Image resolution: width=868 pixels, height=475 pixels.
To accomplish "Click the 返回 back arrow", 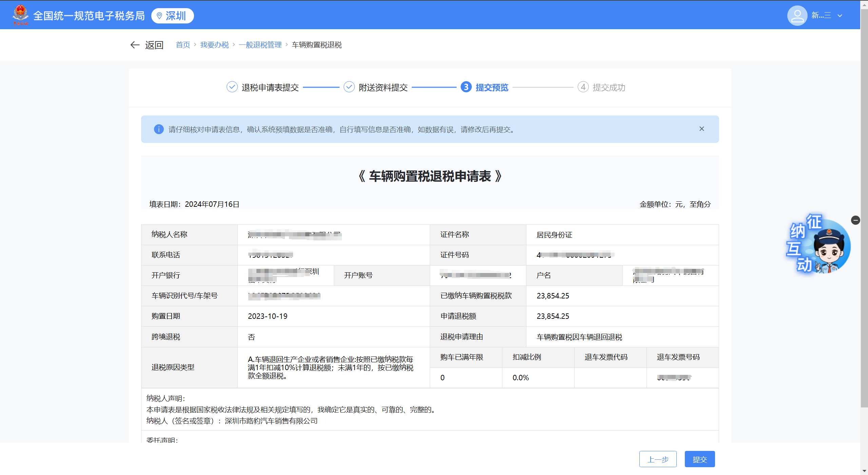I will pos(135,45).
